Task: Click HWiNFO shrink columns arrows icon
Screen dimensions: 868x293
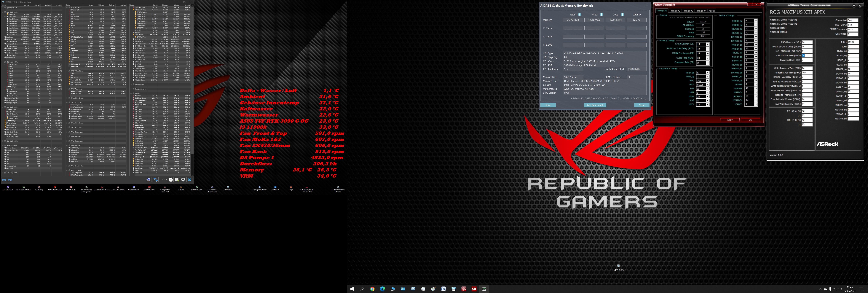Action: pos(10,180)
